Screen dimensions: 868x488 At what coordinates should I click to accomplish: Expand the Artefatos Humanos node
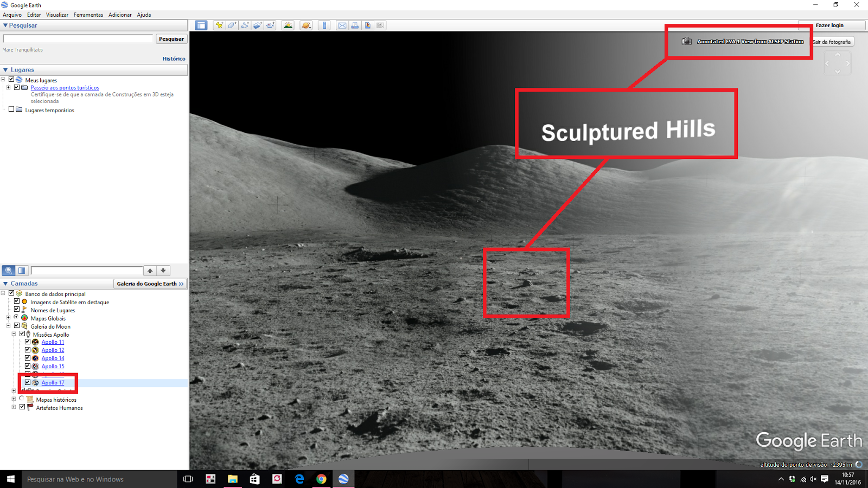pos(14,407)
